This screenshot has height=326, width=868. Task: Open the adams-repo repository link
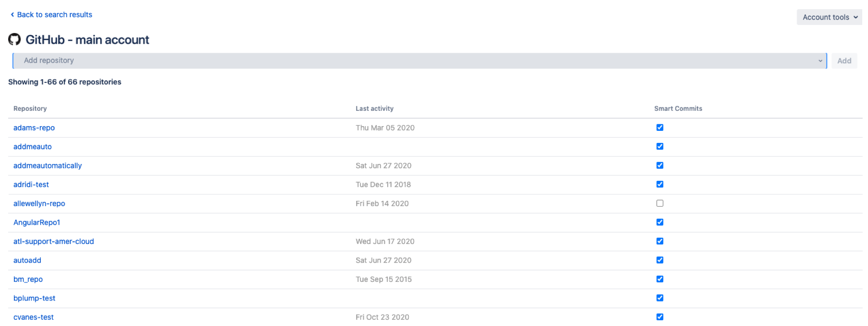(34, 128)
